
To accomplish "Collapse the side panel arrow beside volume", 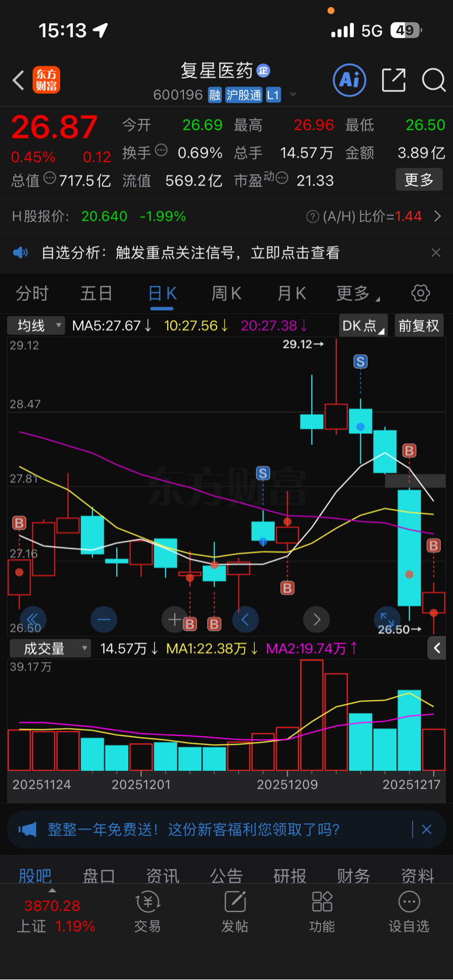I will pos(436,648).
